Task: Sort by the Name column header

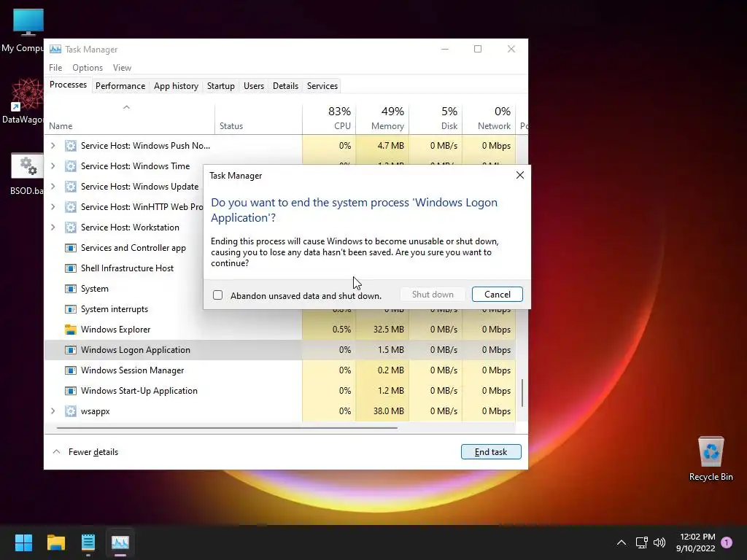Action: tap(130, 118)
